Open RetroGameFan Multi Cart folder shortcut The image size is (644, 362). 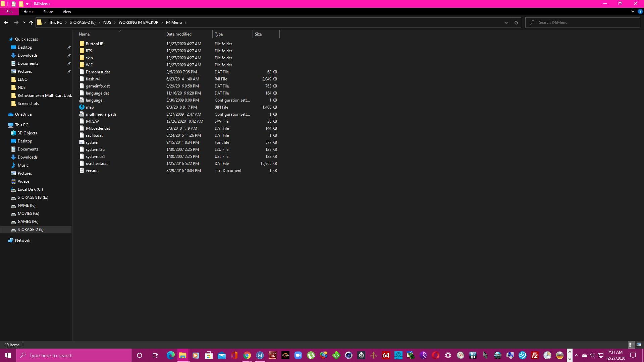coord(45,96)
